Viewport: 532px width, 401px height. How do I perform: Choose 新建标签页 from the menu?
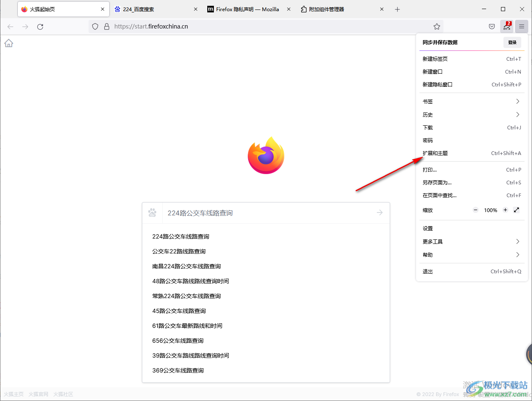(472, 59)
